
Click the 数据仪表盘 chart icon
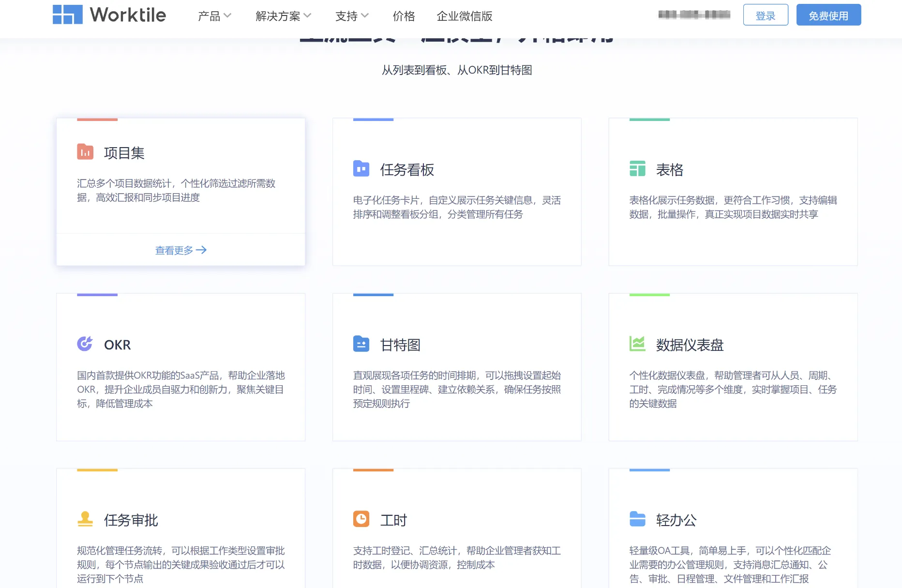(637, 344)
